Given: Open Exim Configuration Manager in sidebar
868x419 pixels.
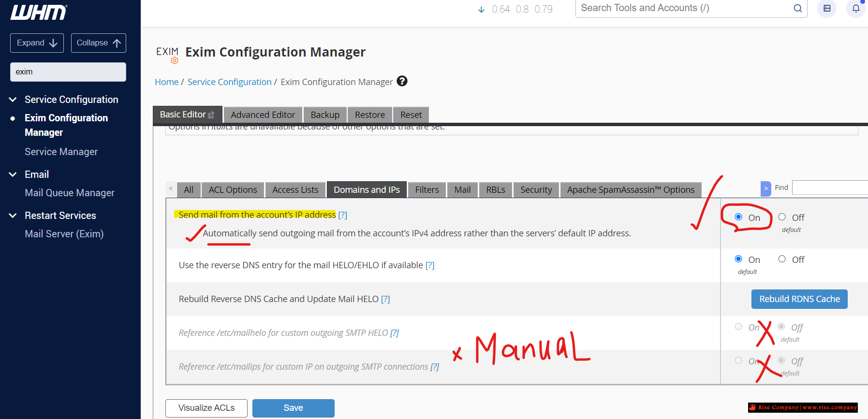Looking at the screenshot, I should 66,125.
